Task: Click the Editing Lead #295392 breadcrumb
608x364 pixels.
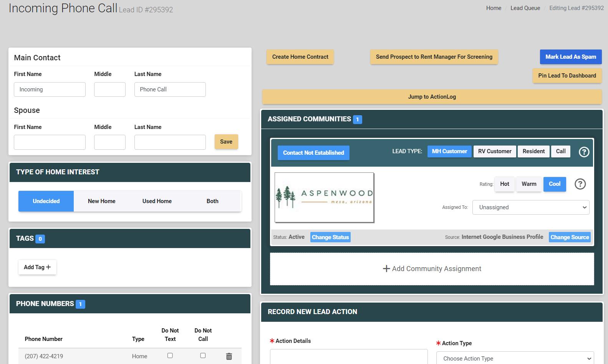Action: coord(577,8)
